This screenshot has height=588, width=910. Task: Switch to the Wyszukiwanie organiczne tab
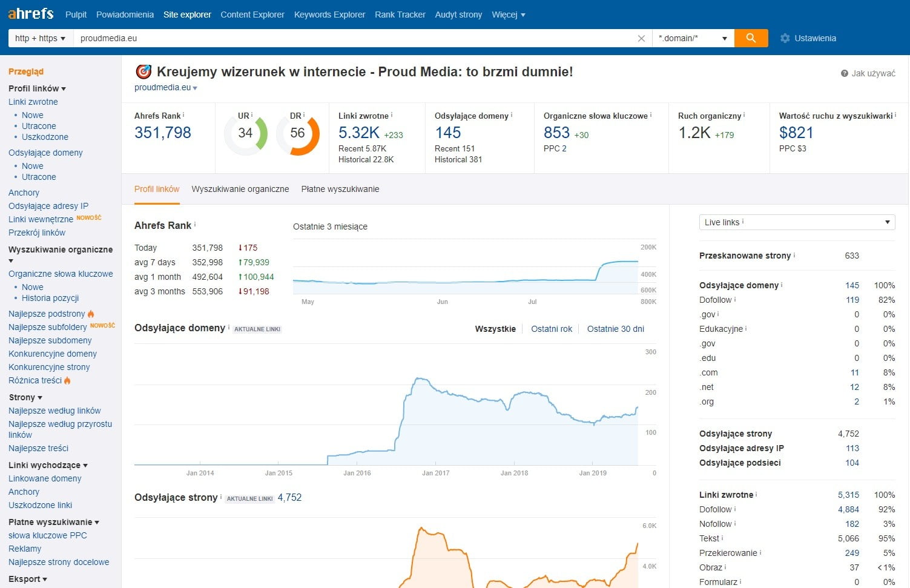point(240,189)
